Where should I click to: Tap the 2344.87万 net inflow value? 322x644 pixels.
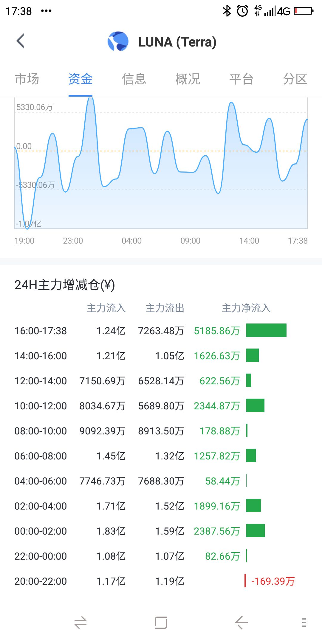click(217, 406)
